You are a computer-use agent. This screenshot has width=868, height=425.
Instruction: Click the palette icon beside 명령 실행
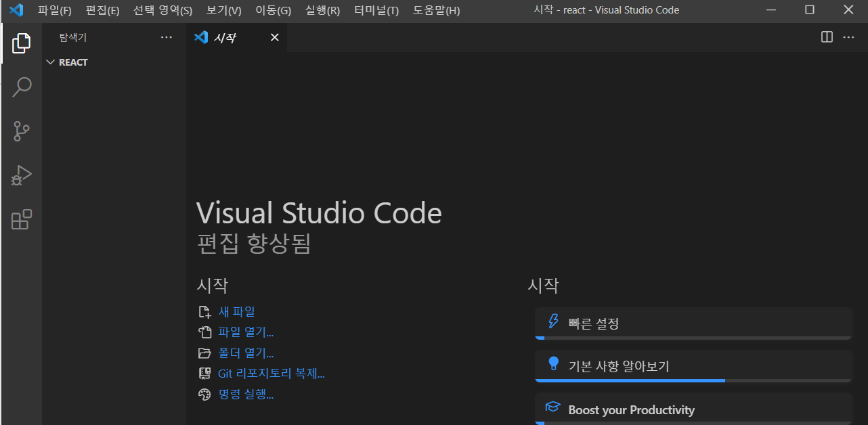204,395
